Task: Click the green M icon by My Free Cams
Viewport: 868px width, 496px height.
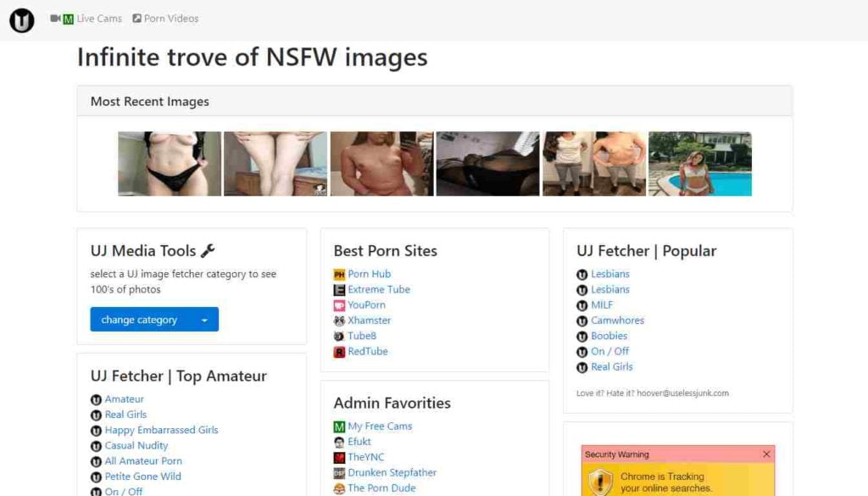Action: [x=339, y=426]
